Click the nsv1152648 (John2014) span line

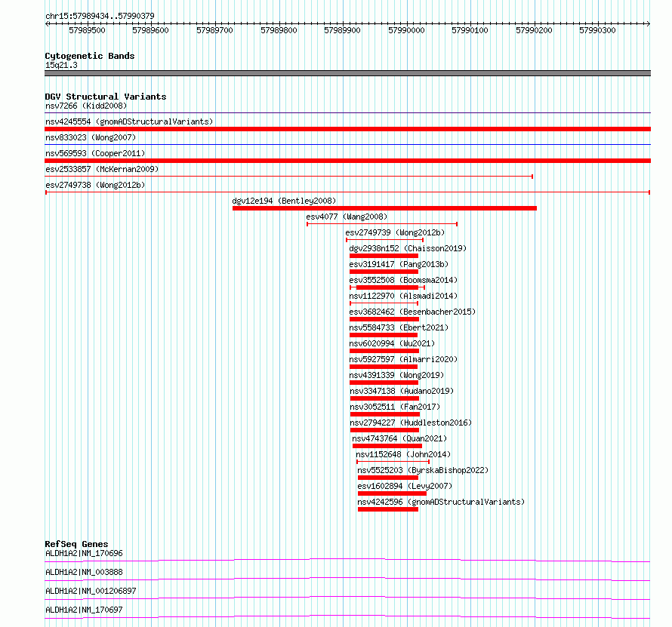[x=393, y=462]
